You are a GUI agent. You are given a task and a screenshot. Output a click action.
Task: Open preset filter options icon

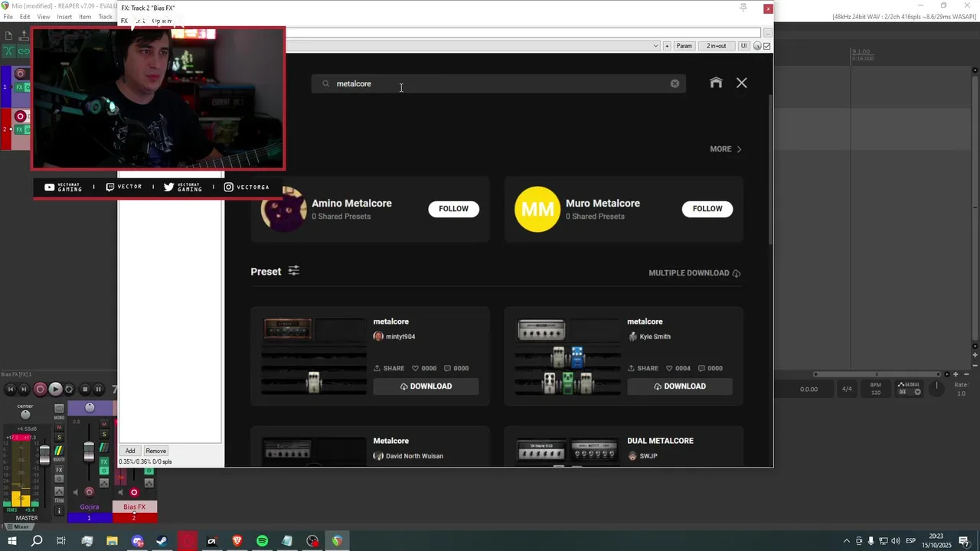click(x=293, y=271)
